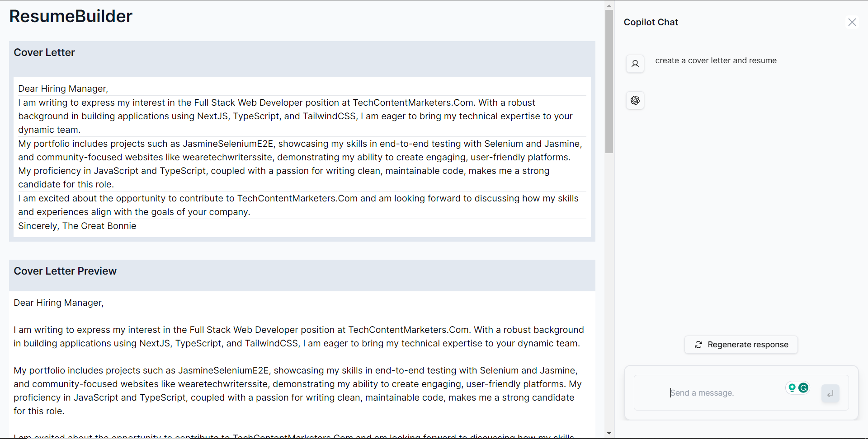Image resolution: width=868 pixels, height=439 pixels.
Task: Click the Cover Letter heading
Action: click(44, 52)
